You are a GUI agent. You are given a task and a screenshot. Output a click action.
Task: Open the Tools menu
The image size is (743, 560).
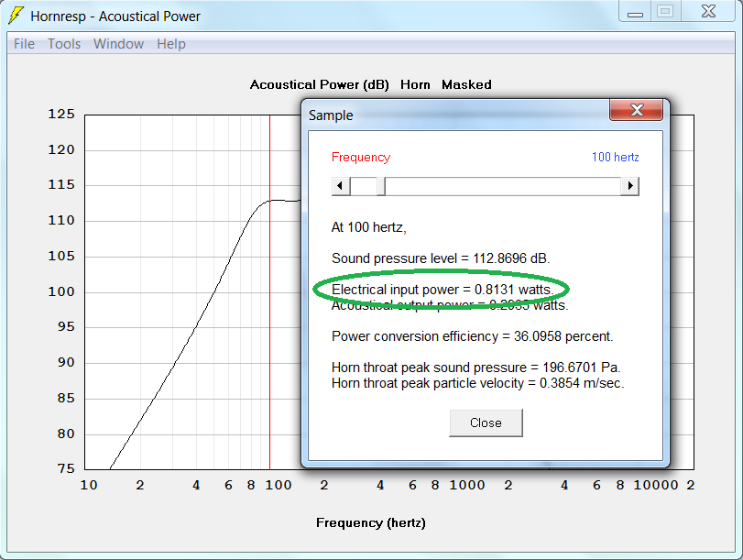[64, 44]
